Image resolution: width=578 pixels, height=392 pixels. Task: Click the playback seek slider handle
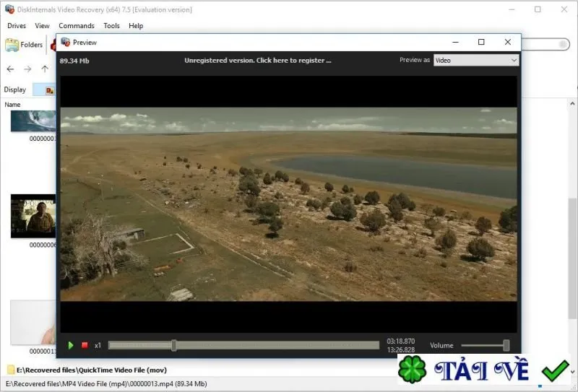[174, 345]
